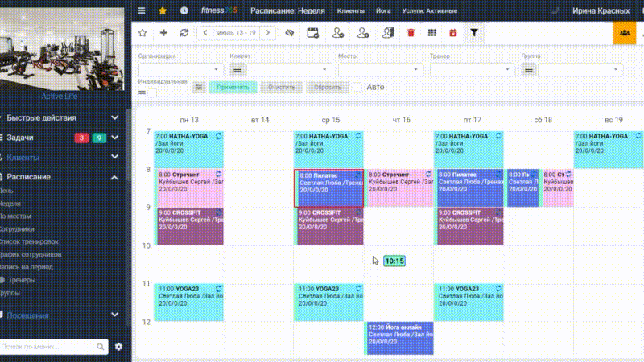Click the plus icon to add training
This screenshot has height=362, width=644.
tap(163, 33)
